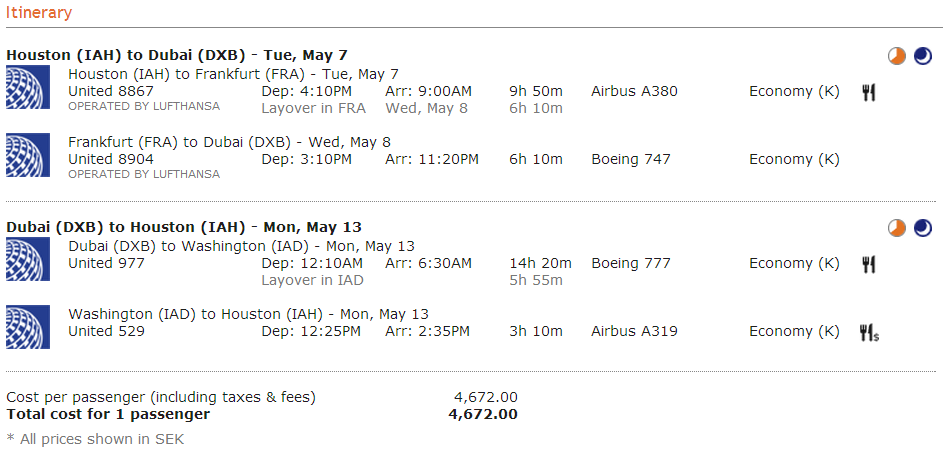Click the All prices shown in SEK note

coord(95,438)
